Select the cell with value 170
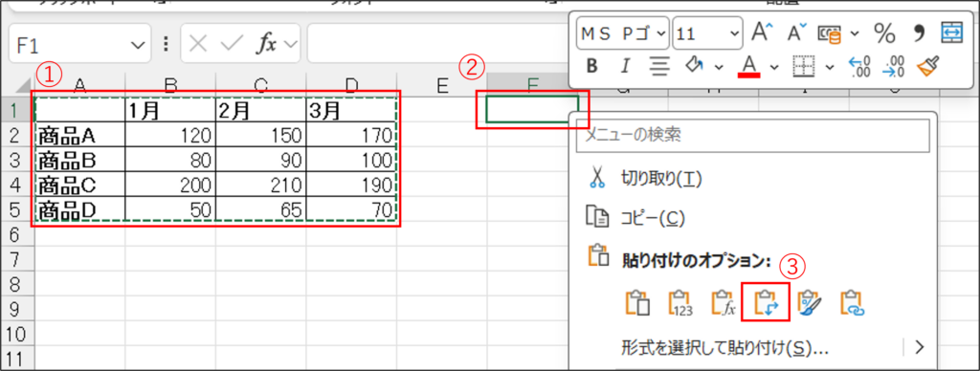Viewport: 980px width, 371px height. (x=351, y=134)
